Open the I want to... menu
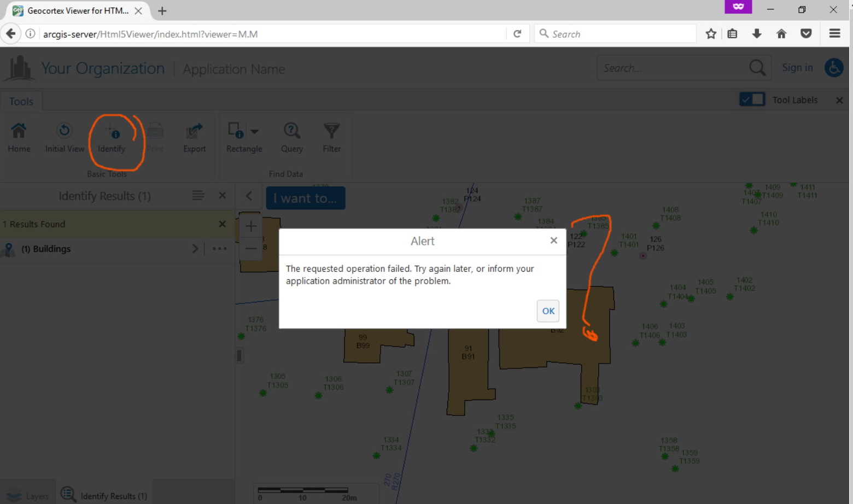The image size is (853, 504). [305, 198]
